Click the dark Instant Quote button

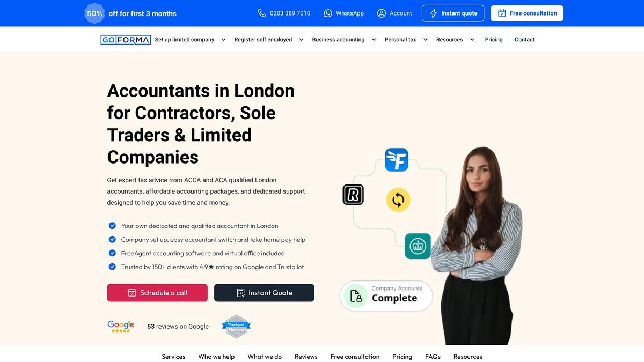tap(264, 293)
